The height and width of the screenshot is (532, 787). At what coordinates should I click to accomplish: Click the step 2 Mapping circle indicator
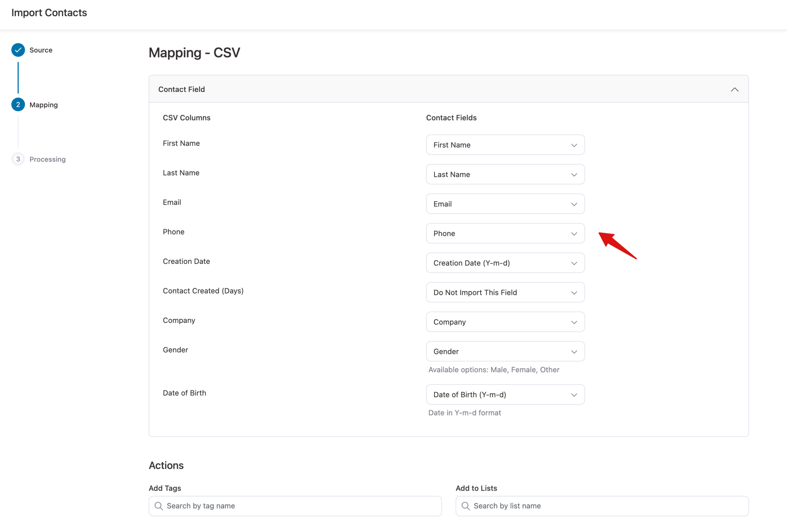(x=18, y=105)
